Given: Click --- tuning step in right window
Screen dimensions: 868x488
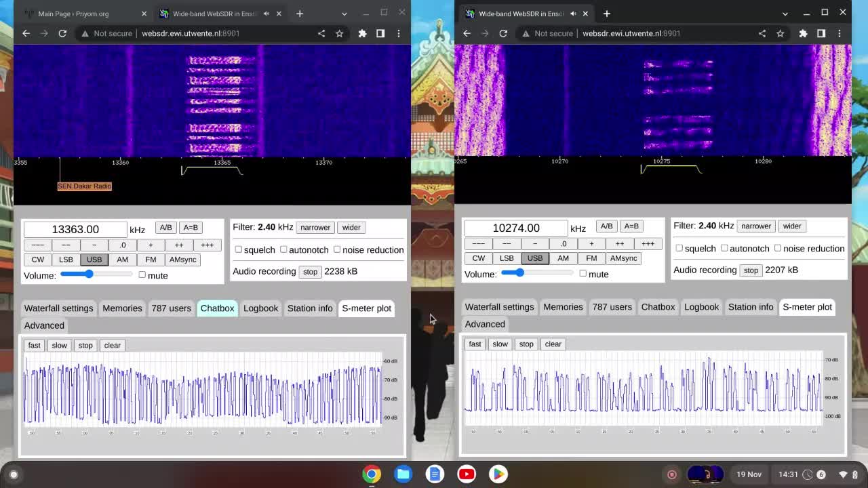Looking at the screenshot, I should pyautogui.click(x=478, y=243).
